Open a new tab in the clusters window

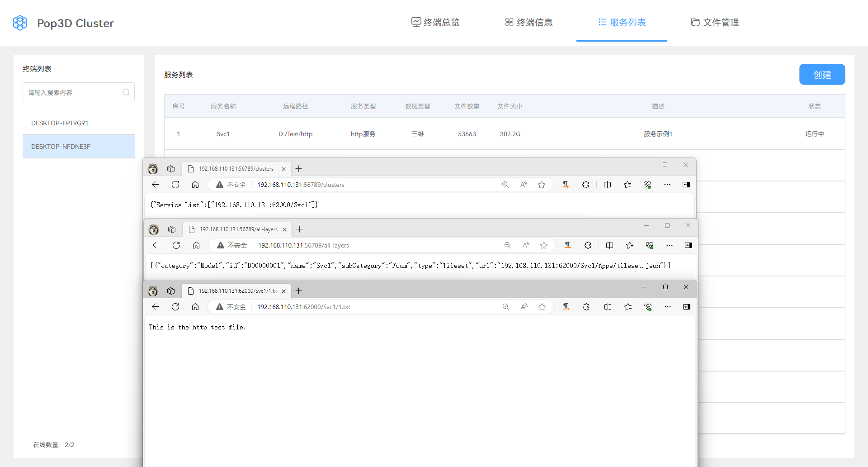(x=298, y=169)
